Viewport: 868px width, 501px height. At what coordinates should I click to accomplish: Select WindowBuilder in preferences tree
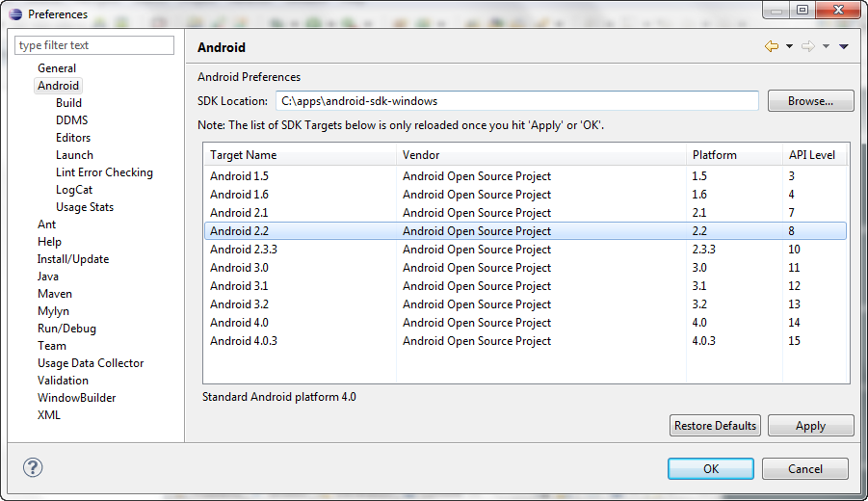[x=76, y=398]
